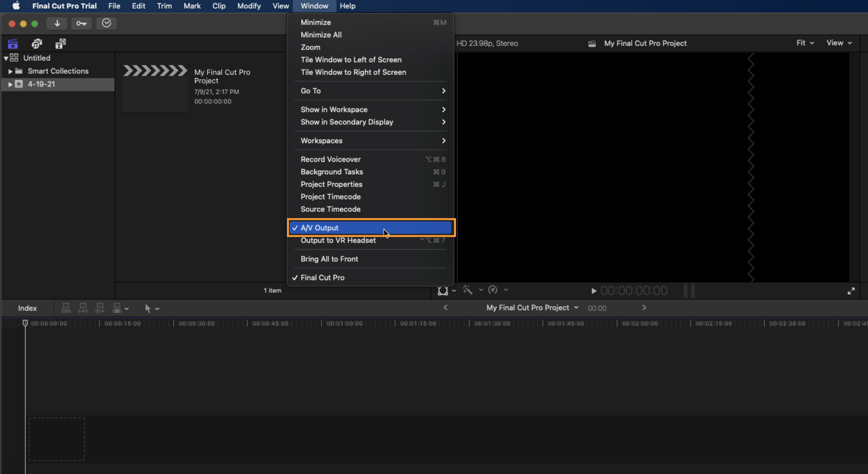Screen dimensions: 868x474
Task: Open the viewer View options dropdown
Action: pos(839,43)
